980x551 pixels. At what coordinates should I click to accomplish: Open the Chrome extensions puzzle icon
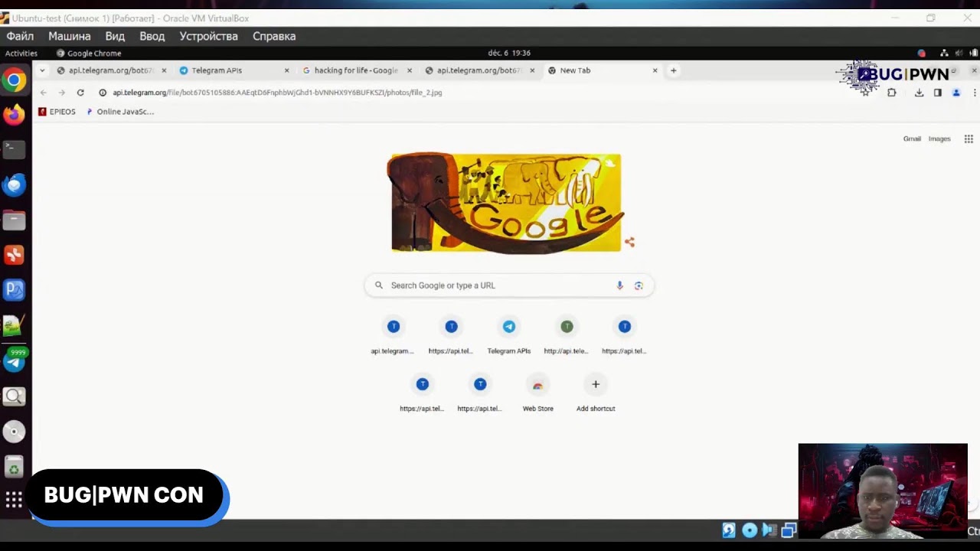click(892, 93)
